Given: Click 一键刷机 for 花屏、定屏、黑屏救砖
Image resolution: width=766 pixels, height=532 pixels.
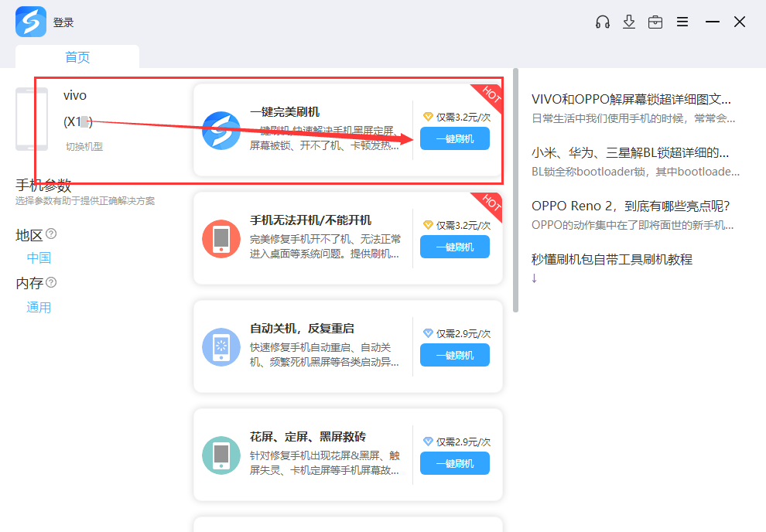Looking at the screenshot, I should coord(455,463).
